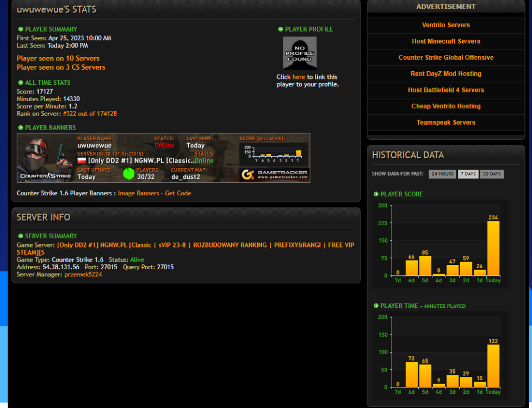
Task: Click the Counter-Strike soldier image in banner
Action: [46, 158]
